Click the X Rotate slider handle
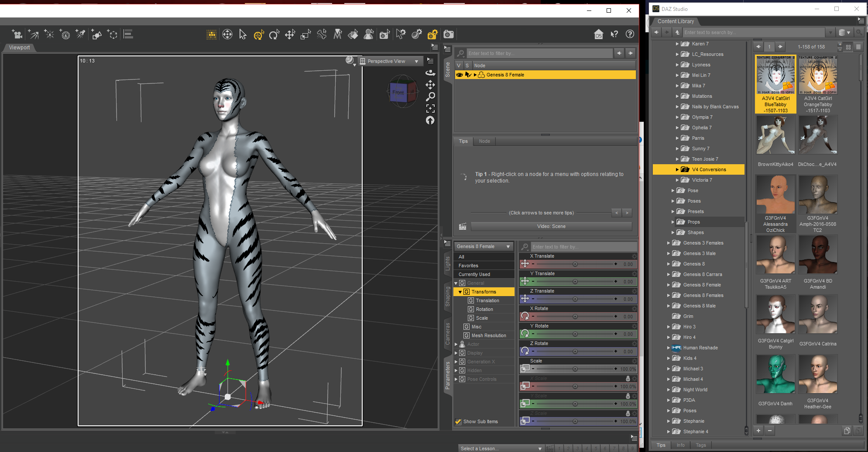Image resolution: width=868 pixels, height=452 pixels. [x=575, y=317]
